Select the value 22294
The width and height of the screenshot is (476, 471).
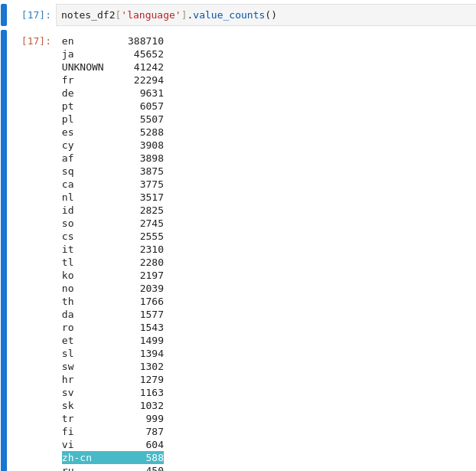pyautogui.click(x=148, y=80)
